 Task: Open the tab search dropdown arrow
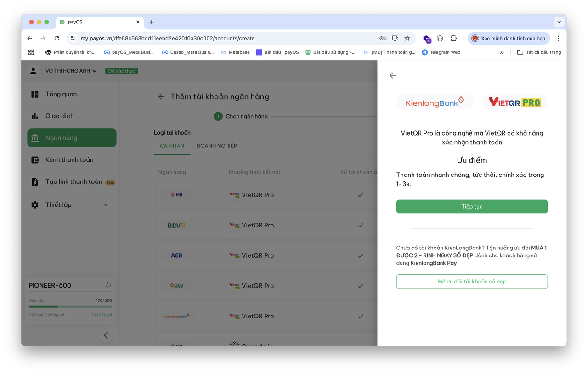point(559,22)
